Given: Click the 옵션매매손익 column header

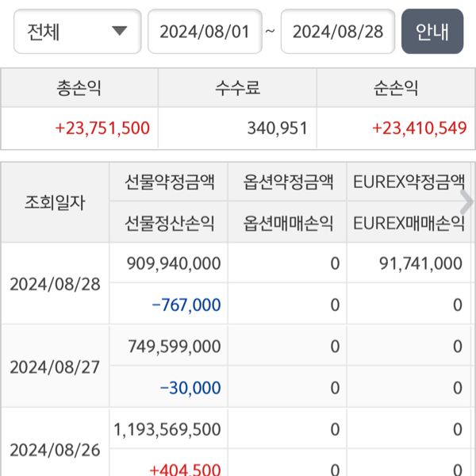Looking at the screenshot, I should 287,223.
